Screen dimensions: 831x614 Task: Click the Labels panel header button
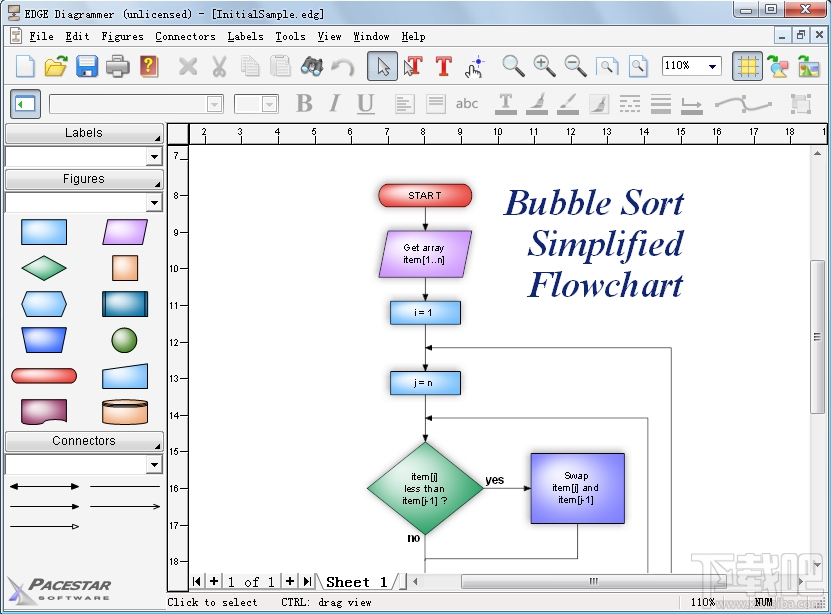84,133
